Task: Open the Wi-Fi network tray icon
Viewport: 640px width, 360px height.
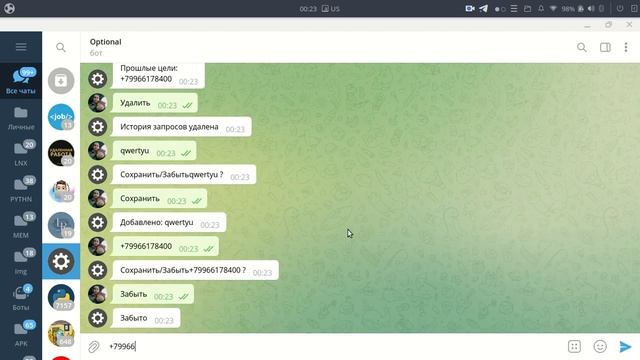Action: tap(553, 9)
